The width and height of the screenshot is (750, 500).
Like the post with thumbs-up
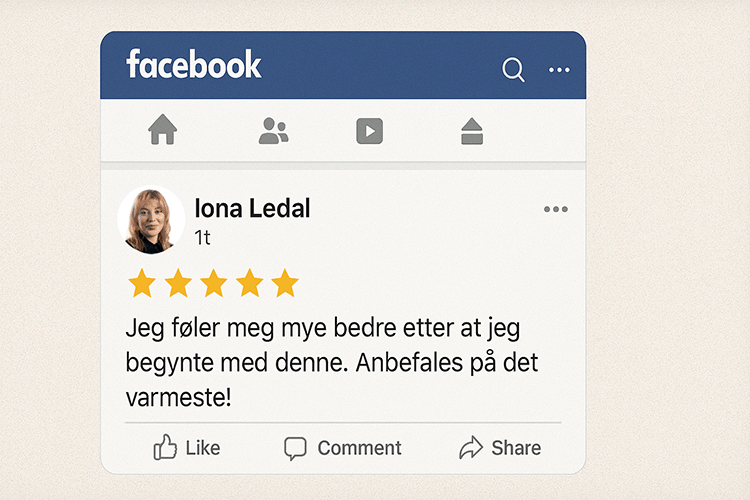pyautogui.click(x=187, y=448)
